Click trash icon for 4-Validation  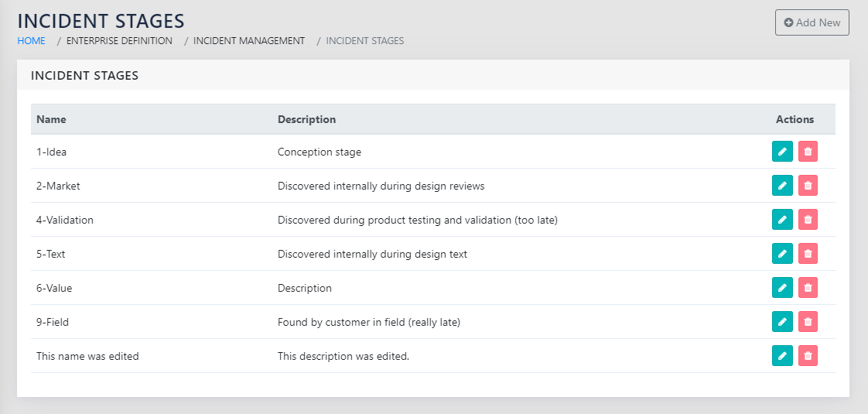tap(808, 220)
